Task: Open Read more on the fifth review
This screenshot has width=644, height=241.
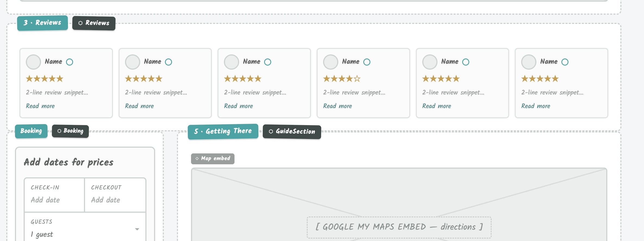Action: point(437,106)
